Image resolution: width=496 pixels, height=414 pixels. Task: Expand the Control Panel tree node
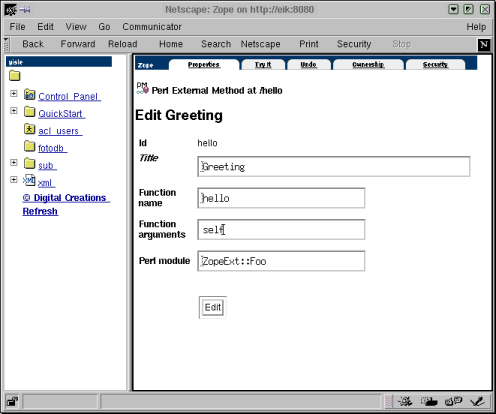14,93
